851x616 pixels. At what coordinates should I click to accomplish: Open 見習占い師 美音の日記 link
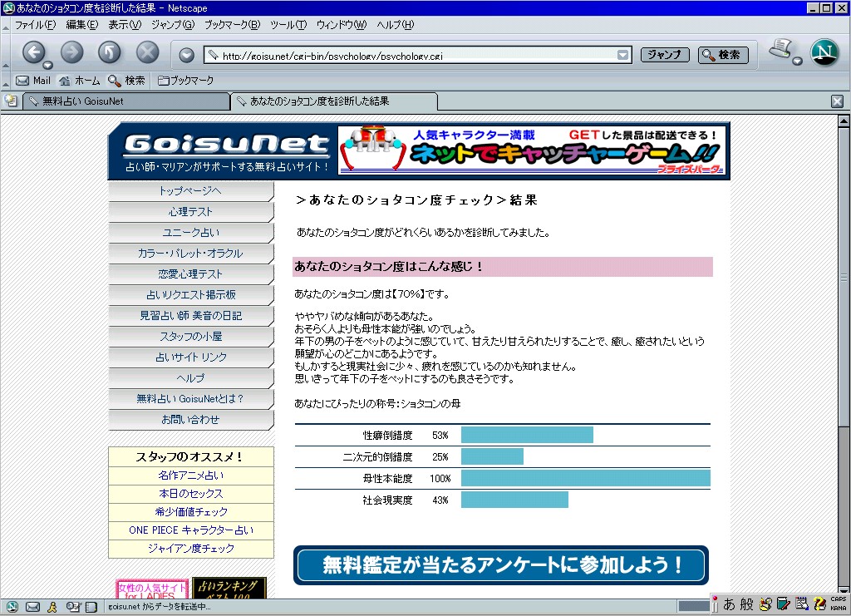coord(191,315)
